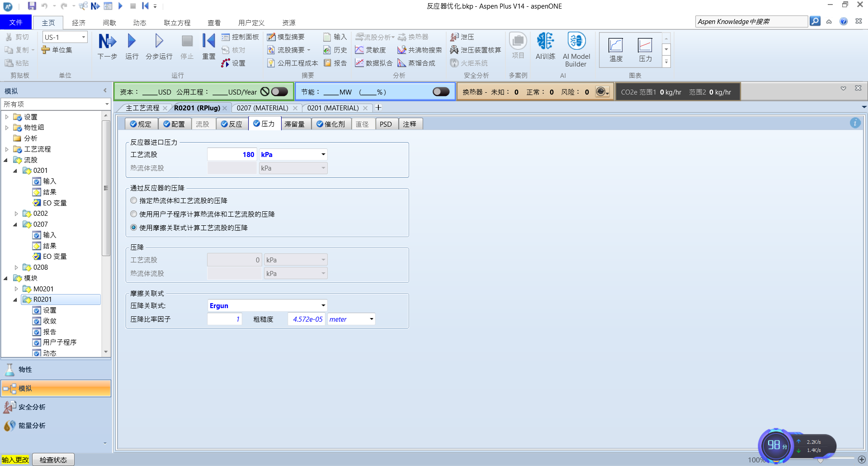Viewport: 868px width, 466px height.
Task: Open 灵敏度 sensitivity analysis
Action: tap(371, 50)
